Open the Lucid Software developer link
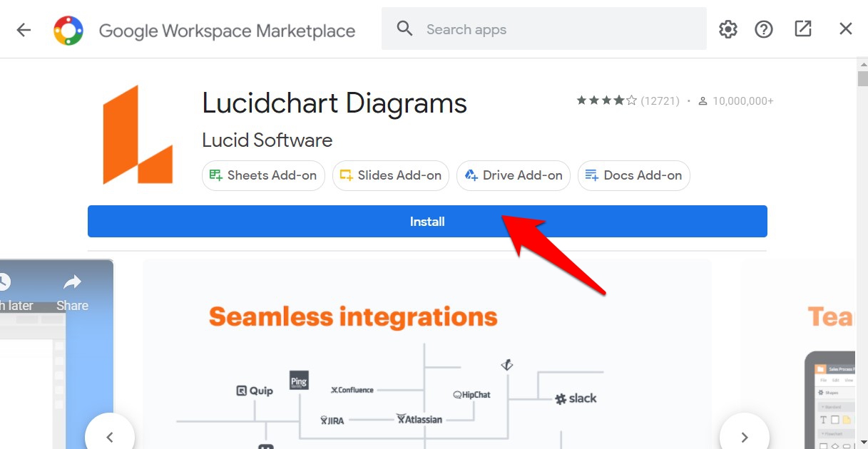 coord(267,140)
